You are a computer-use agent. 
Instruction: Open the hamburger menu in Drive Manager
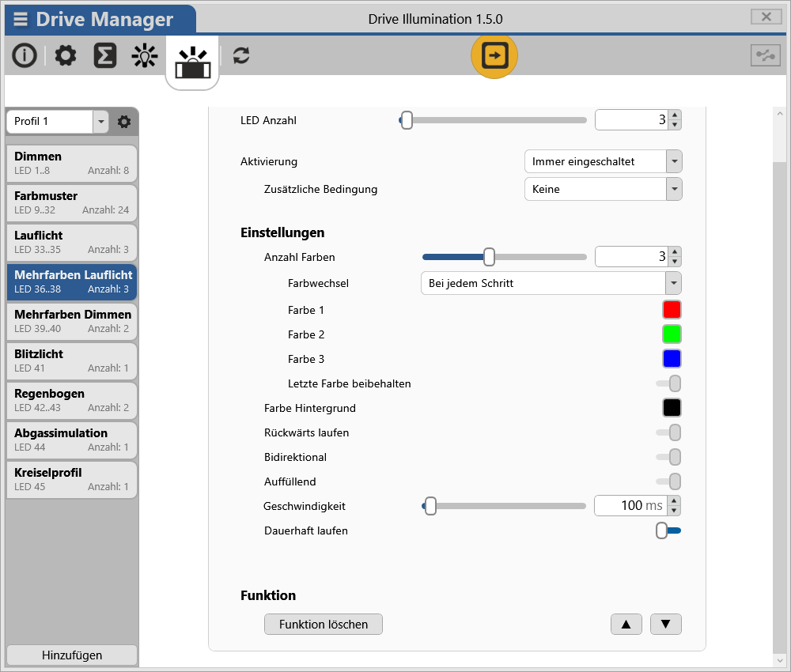click(x=21, y=20)
